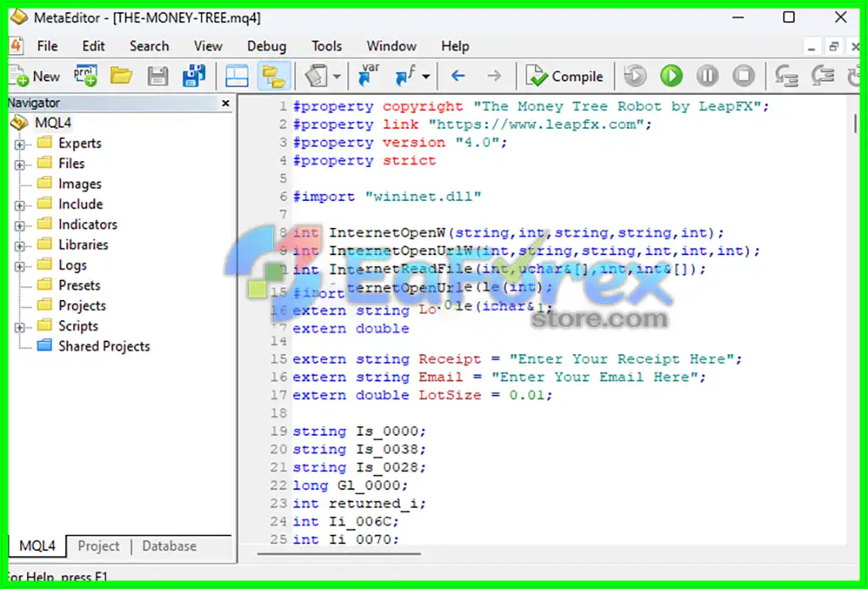868x589 pixels.
Task: Navigate forward with gray right arrow
Action: click(494, 75)
